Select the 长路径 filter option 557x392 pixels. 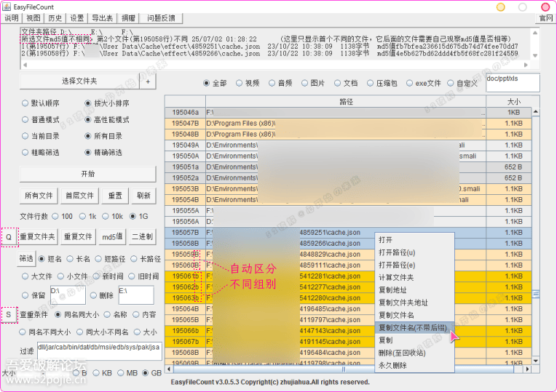(146, 259)
